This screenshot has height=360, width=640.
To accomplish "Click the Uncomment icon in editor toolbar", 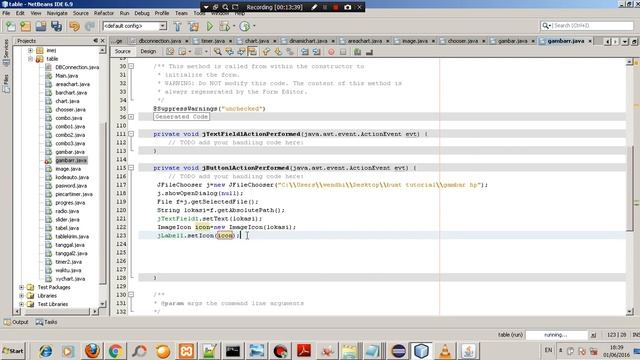I will (x=369, y=52).
